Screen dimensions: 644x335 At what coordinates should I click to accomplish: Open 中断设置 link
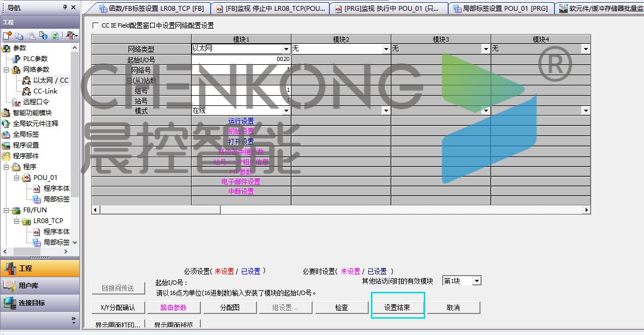(x=241, y=192)
